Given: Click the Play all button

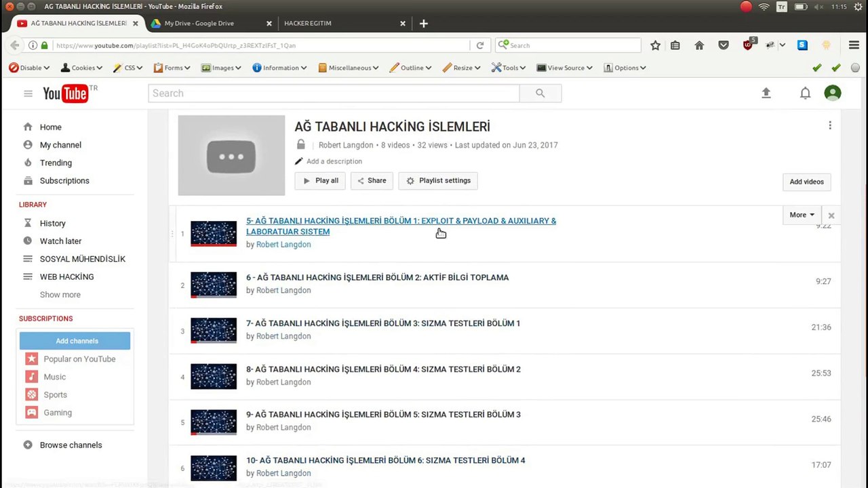Looking at the screenshot, I should (320, 181).
